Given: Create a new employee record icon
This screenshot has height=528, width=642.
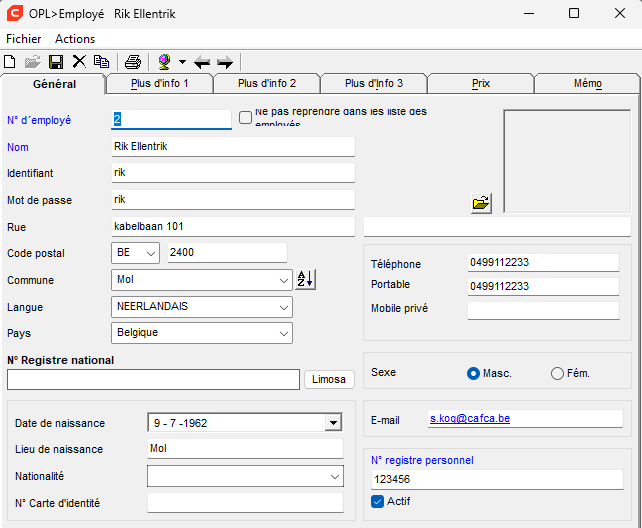Looking at the screenshot, I should 10,62.
